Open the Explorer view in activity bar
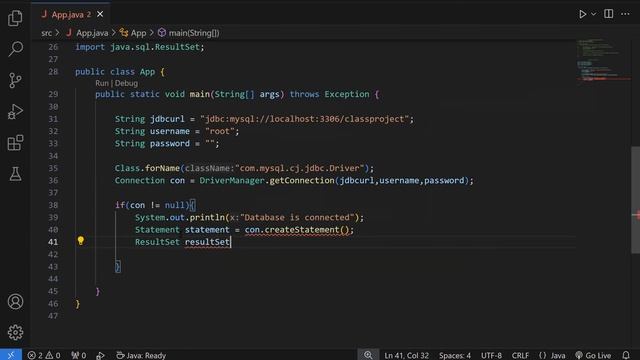This screenshot has height=360, width=640. (15, 18)
